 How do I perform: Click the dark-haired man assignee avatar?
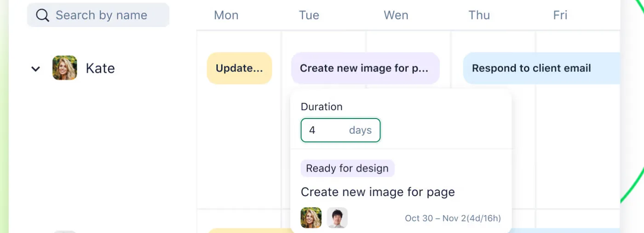tap(337, 218)
